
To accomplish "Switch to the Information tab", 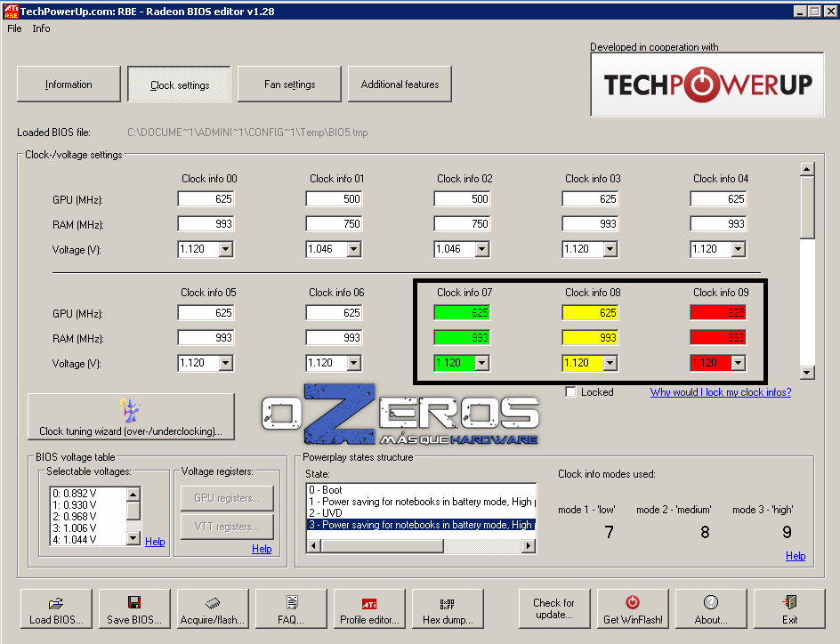I will [69, 84].
